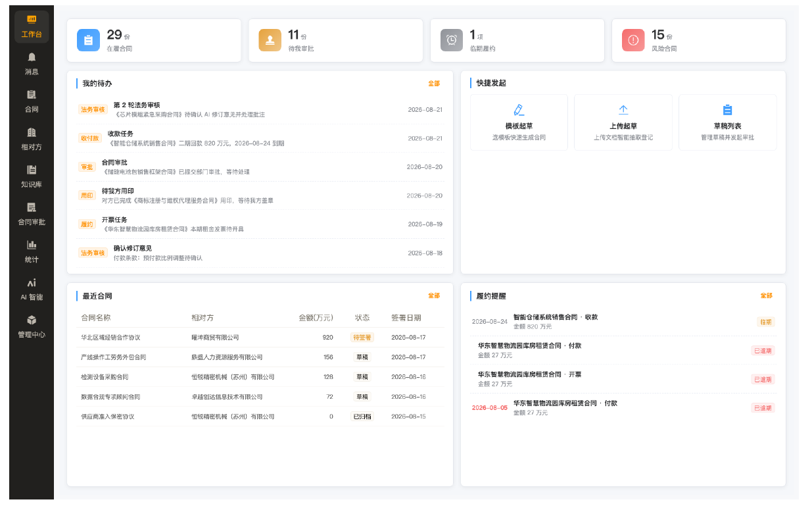Click the gray 临期履约 clock icon
This screenshot has width=812, height=510.
[452, 40]
